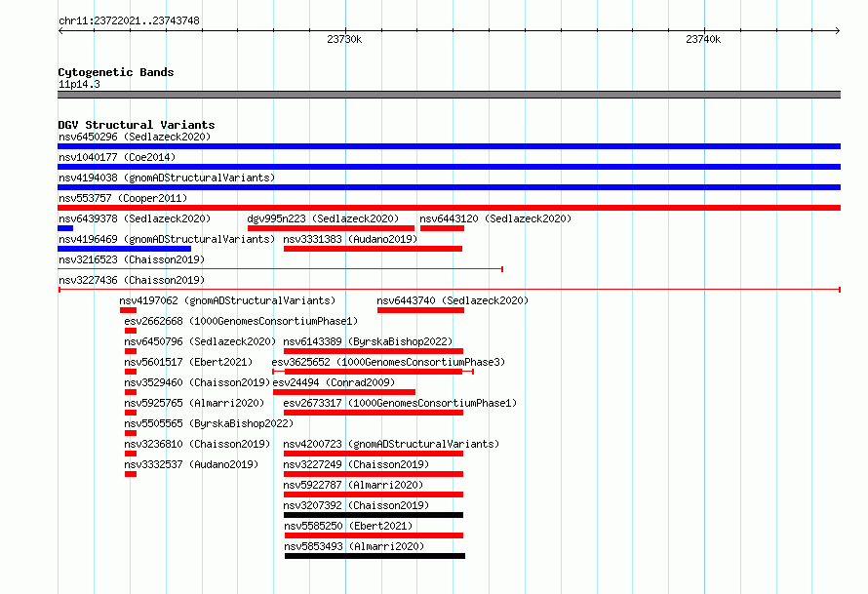Open the nsv6143389 (ByrskaBishop2022) label
The height and width of the screenshot is (594, 868).
pyautogui.click(x=368, y=341)
